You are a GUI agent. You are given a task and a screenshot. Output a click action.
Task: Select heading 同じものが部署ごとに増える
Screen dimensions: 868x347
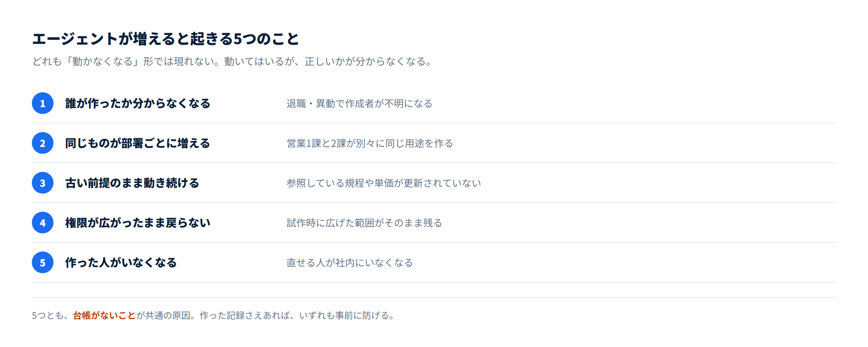pos(137,143)
